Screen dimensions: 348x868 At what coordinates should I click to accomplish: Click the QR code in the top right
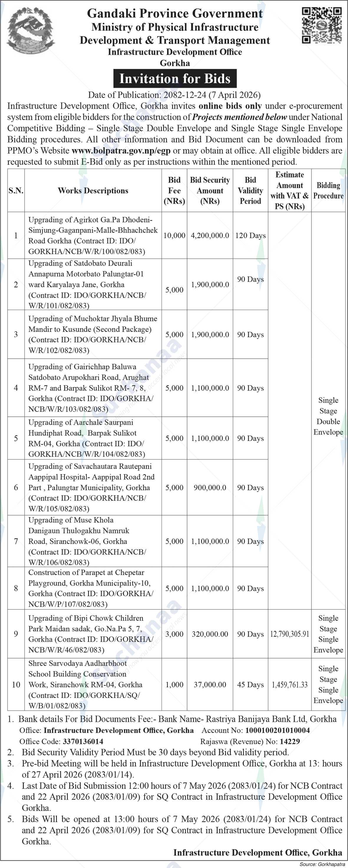click(321, 26)
